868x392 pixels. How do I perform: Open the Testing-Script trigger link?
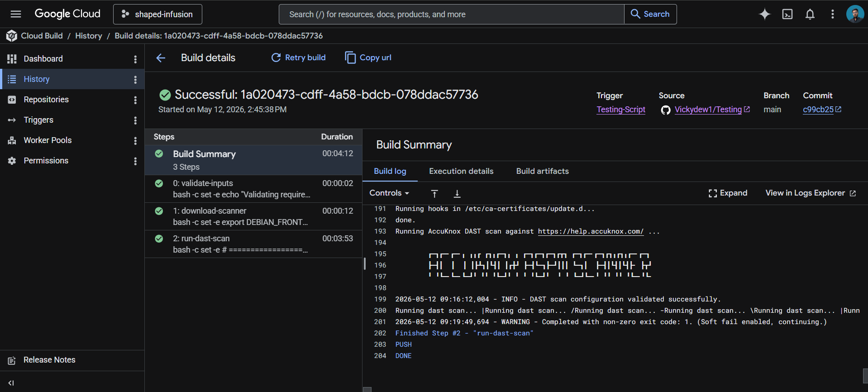pos(621,110)
